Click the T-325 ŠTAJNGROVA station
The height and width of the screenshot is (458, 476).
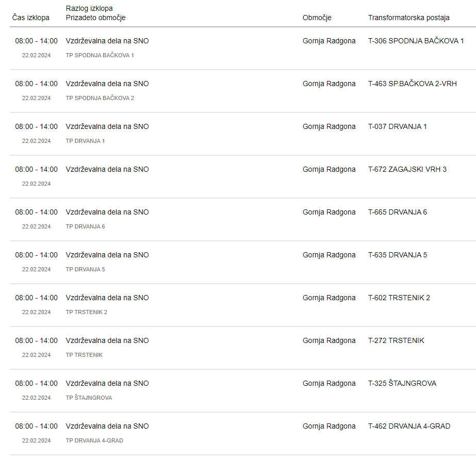tap(402, 383)
